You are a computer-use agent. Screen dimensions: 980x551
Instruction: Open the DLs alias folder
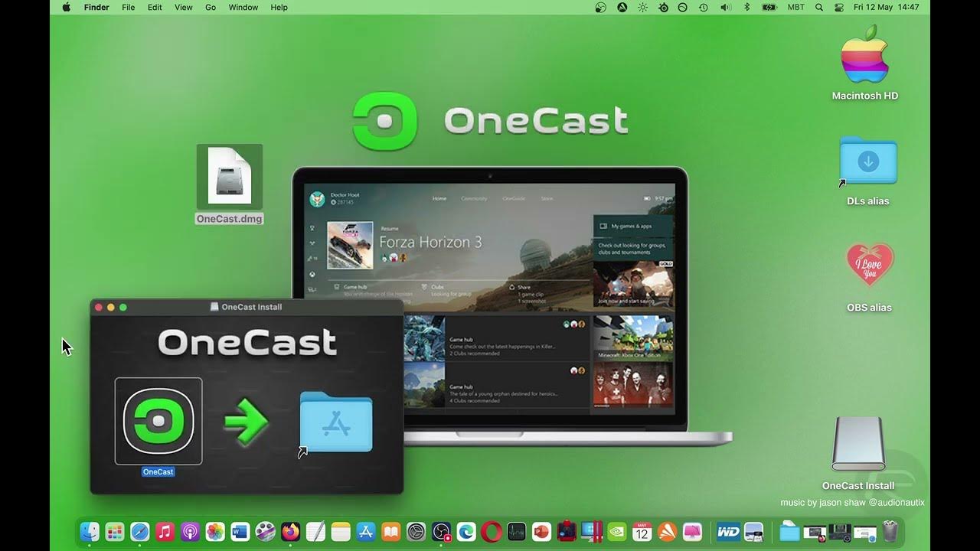click(867, 161)
